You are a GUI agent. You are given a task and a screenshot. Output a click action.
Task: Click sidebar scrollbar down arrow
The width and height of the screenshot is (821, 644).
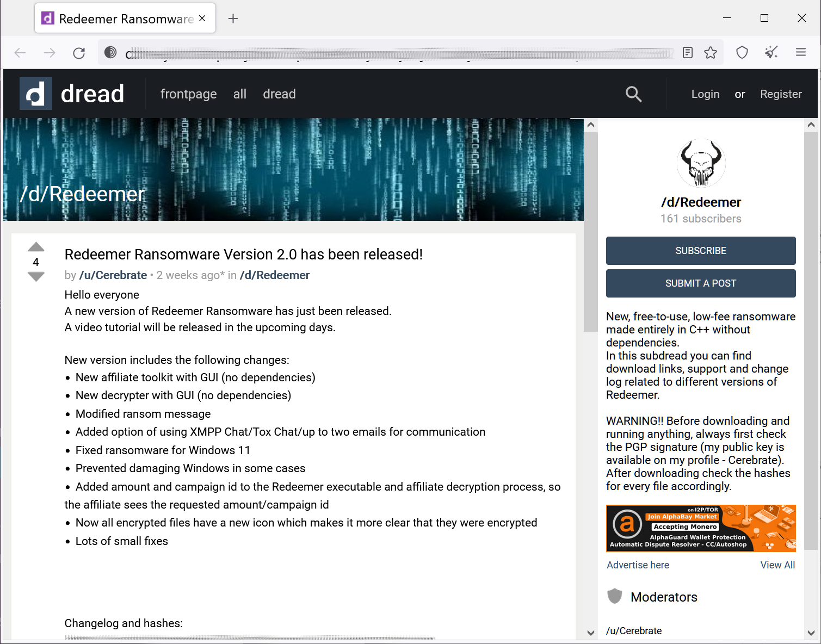811,633
